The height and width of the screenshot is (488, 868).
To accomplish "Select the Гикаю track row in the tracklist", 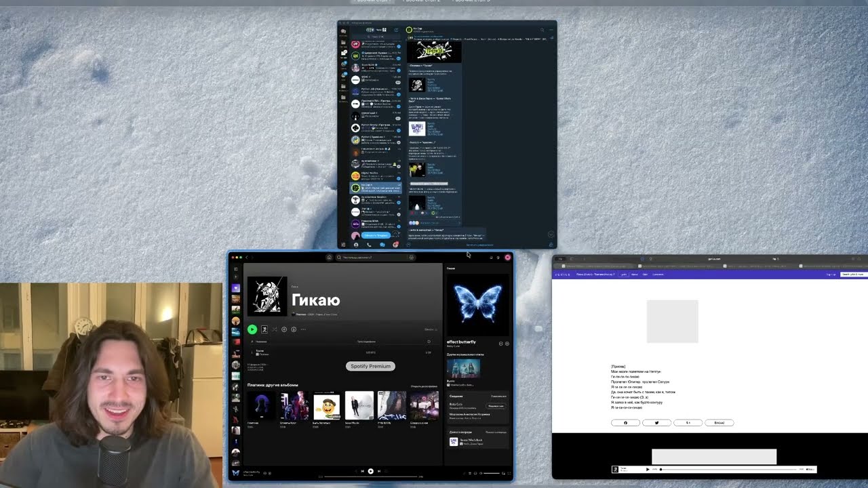I will tap(341, 352).
